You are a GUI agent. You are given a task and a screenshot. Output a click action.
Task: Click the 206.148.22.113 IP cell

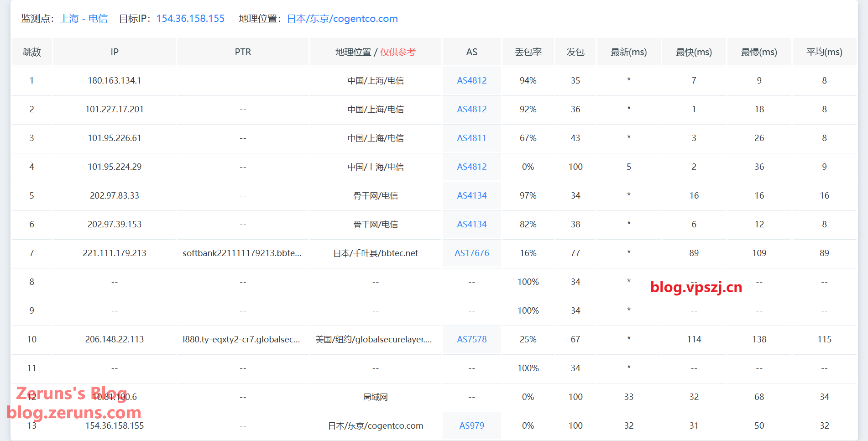point(115,340)
